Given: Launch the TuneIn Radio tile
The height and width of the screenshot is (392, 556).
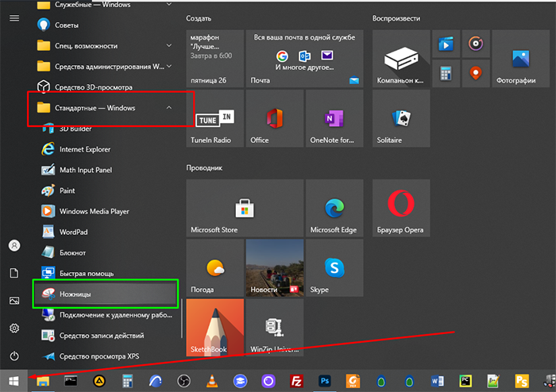Looking at the screenshot, I should [x=215, y=118].
